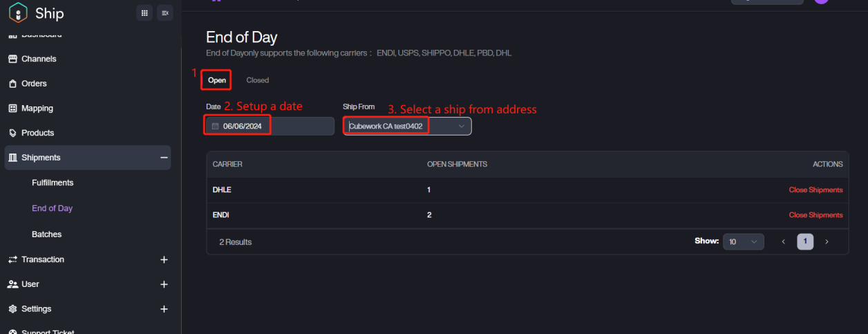Open the apps grid icon
Viewport: 868px width, 334px height.
[144, 12]
